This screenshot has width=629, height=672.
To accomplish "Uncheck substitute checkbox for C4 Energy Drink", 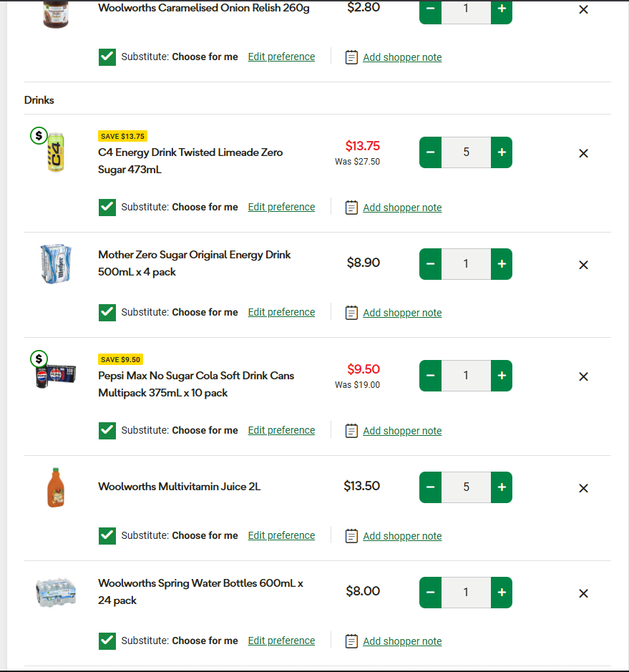I will click(x=107, y=207).
